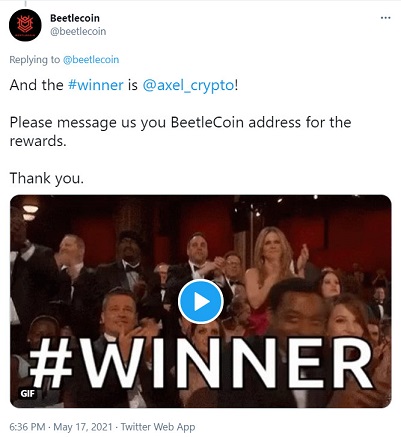The height and width of the screenshot is (437, 401).
Task: Click the 'Replying to' label
Action: click(34, 60)
